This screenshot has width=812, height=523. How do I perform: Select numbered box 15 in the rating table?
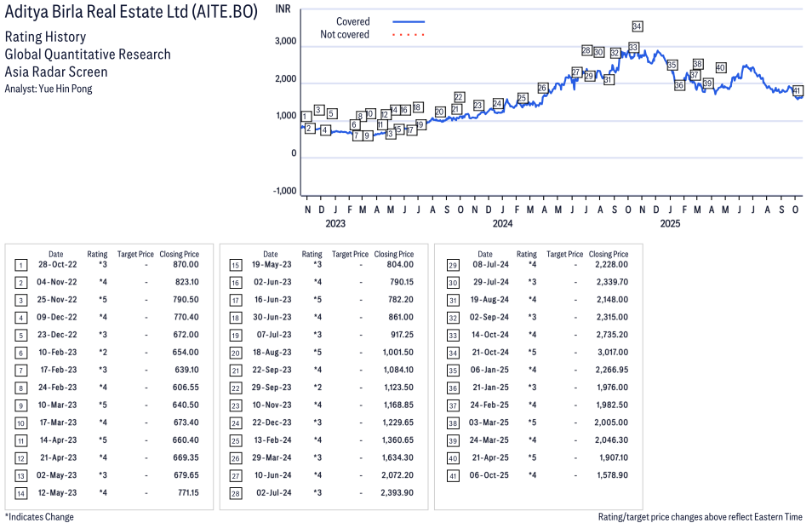(236, 265)
